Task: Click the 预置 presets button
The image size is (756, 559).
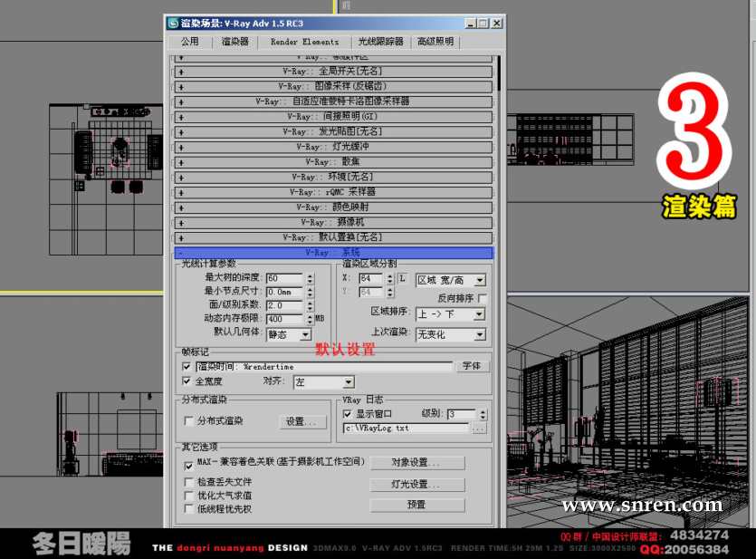Action: tap(417, 505)
